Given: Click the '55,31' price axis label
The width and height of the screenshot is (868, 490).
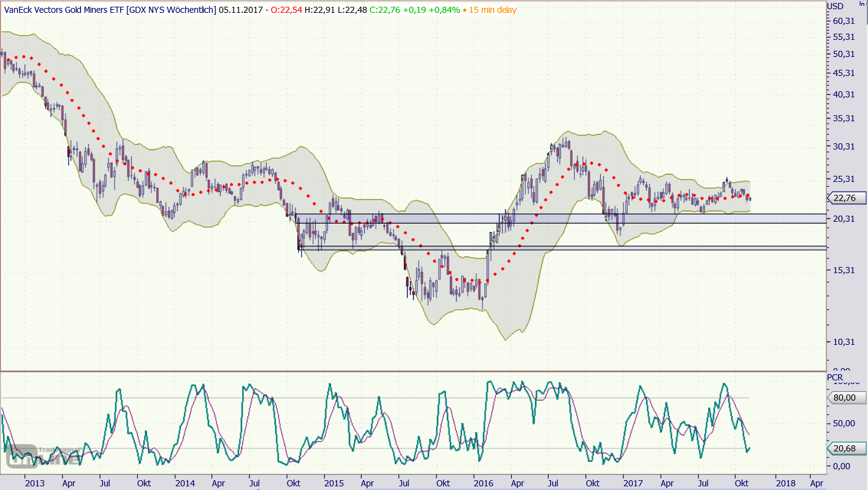Looking at the screenshot, I should (x=843, y=37).
